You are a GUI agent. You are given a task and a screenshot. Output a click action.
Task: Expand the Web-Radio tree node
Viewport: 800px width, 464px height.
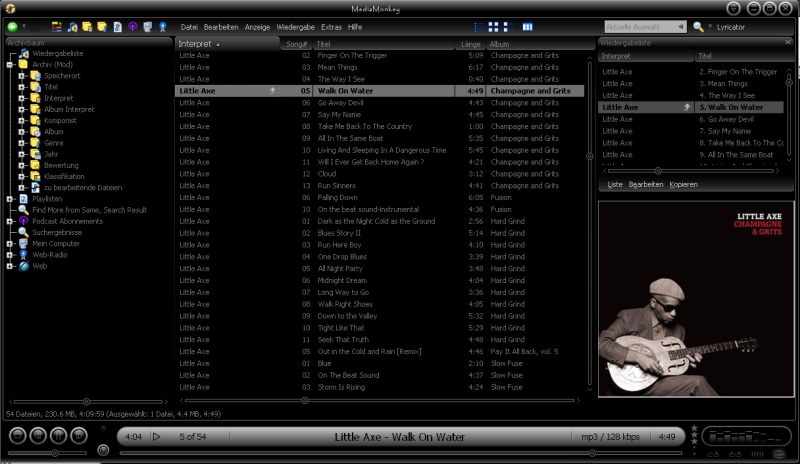(x=10, y=255)
